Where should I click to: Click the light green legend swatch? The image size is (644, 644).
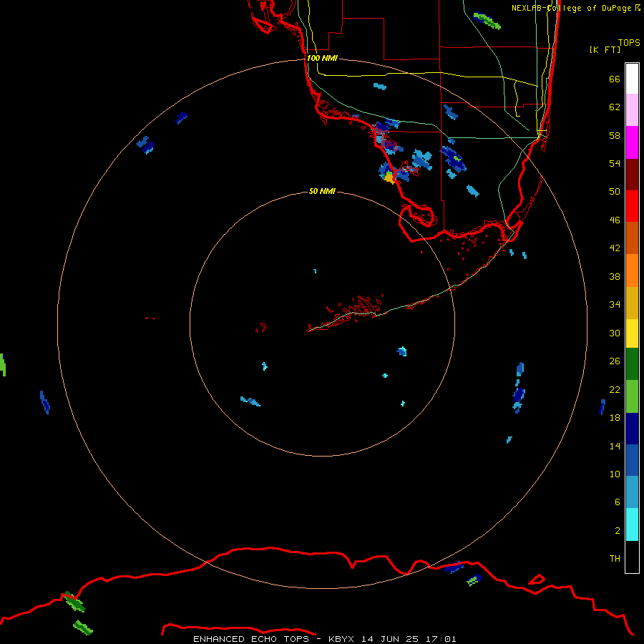(x=632, y=396)
